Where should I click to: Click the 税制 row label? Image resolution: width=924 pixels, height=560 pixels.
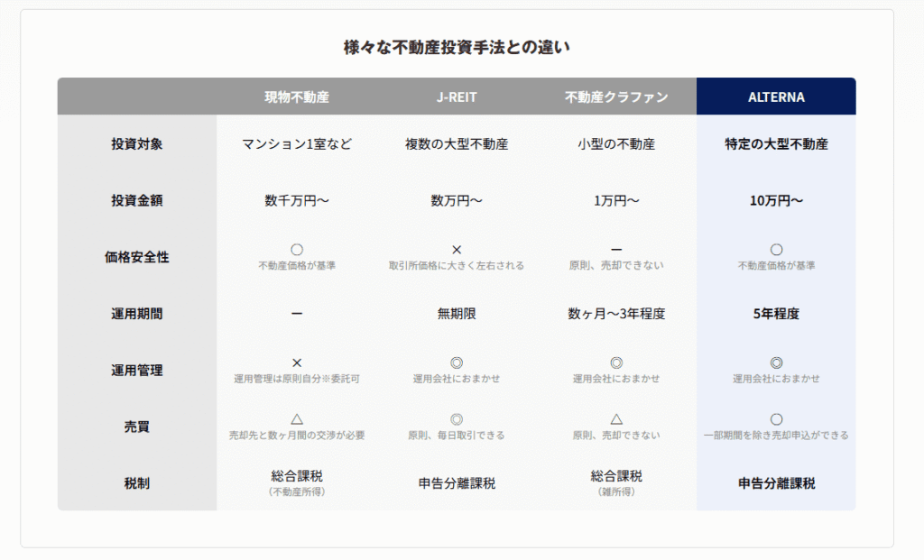tap(137, 483)
